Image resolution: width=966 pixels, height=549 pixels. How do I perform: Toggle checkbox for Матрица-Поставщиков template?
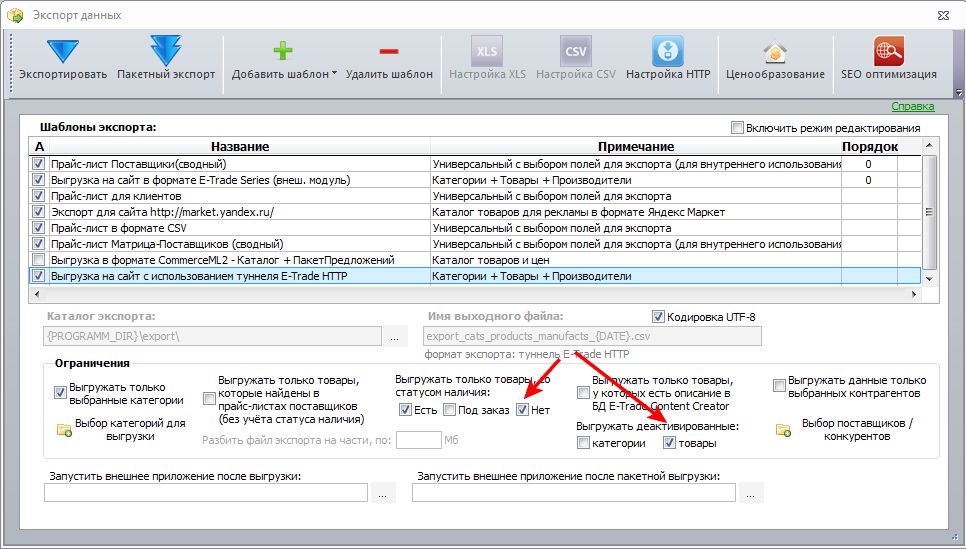coord(39,244)
